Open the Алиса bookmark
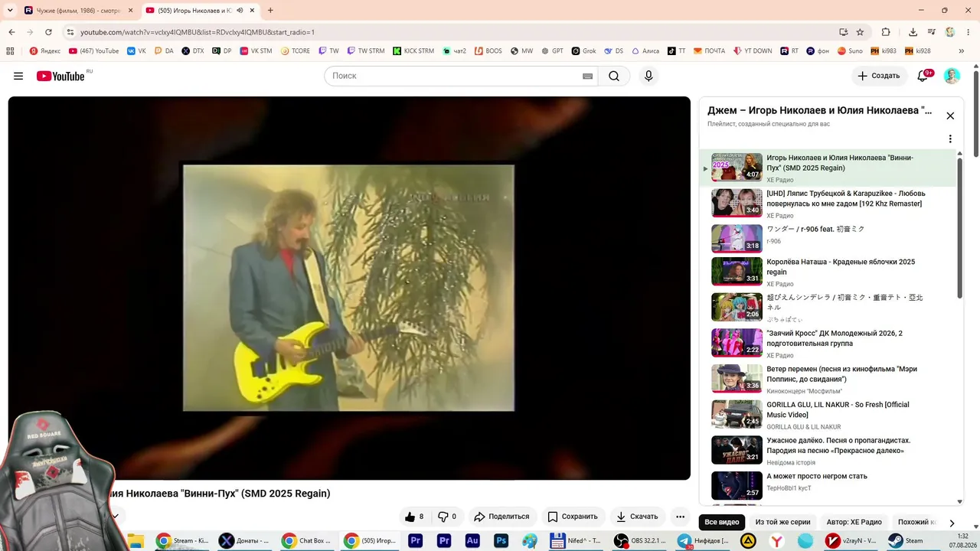 645,51
